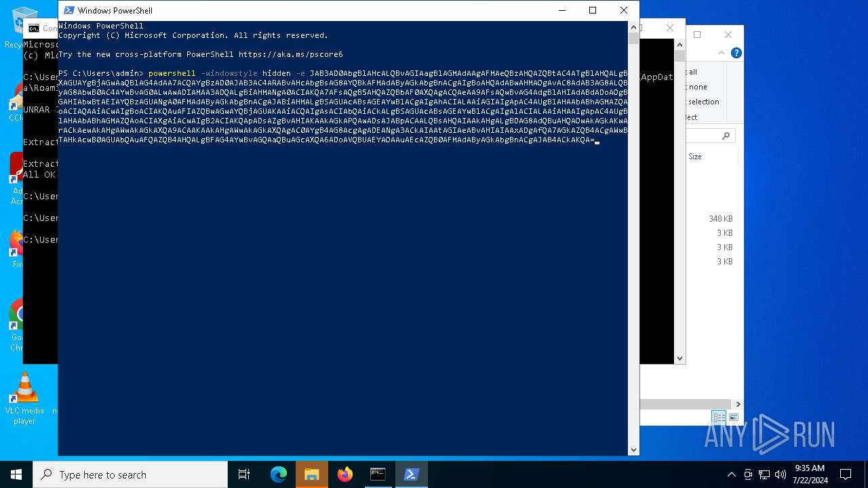Click the help icon in File Explorer window
868x488 pixels.
click(736, 53)
